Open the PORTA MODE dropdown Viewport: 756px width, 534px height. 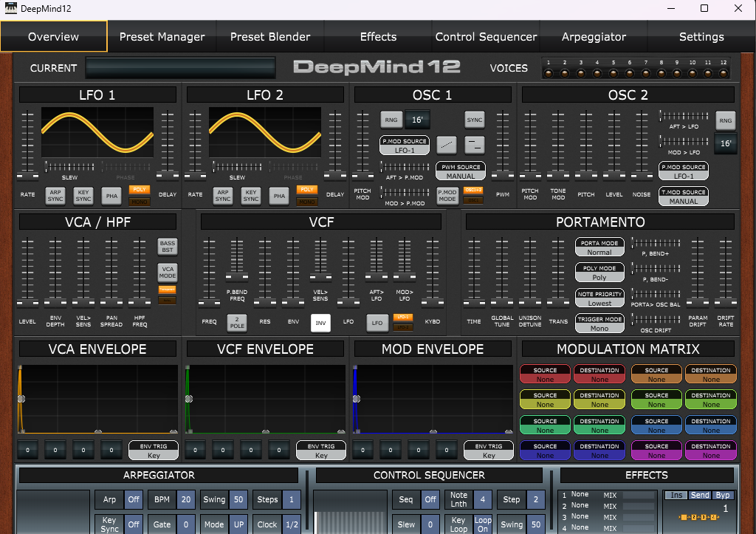pos(599,247)
